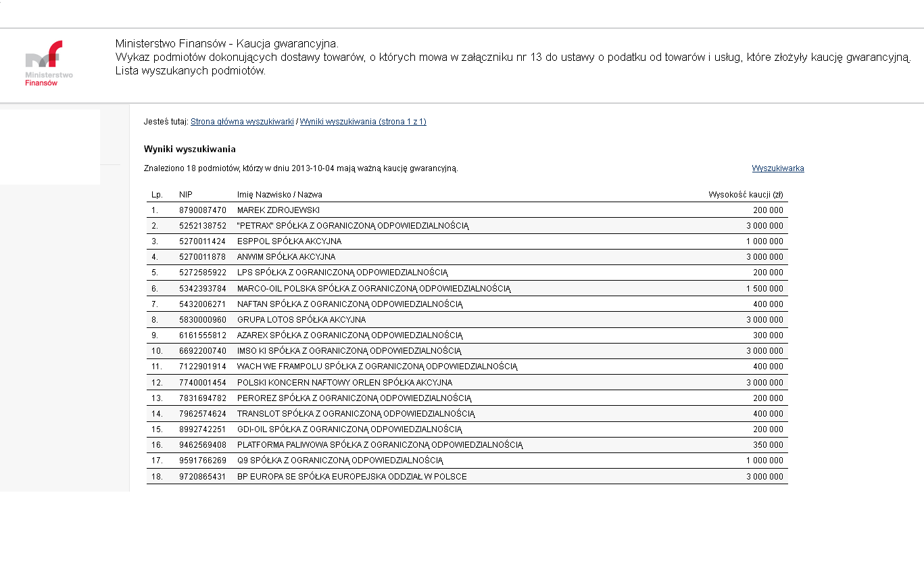Click NIP number 5432006271
The height and width of the screenshot is (562, 924).
tap(203, 304)
